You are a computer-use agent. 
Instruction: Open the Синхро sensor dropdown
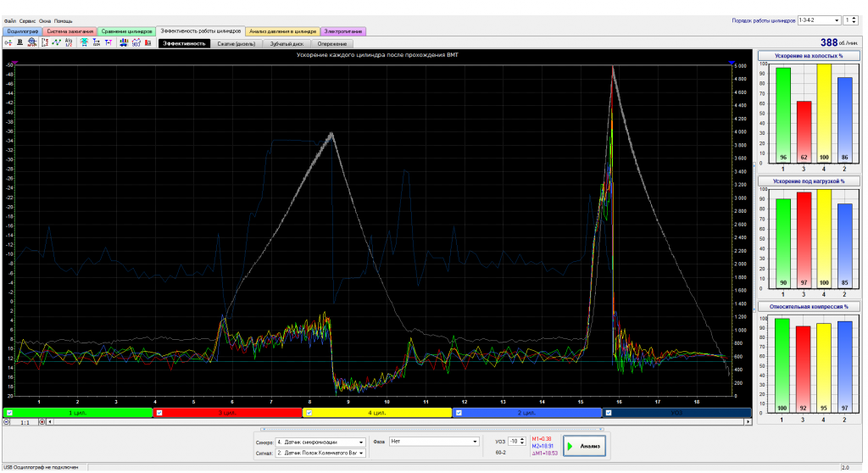320,442
